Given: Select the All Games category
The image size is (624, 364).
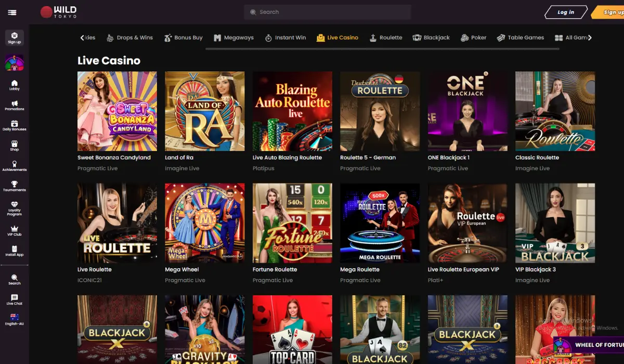Looking at the screenshot, I should pos(571,37).
